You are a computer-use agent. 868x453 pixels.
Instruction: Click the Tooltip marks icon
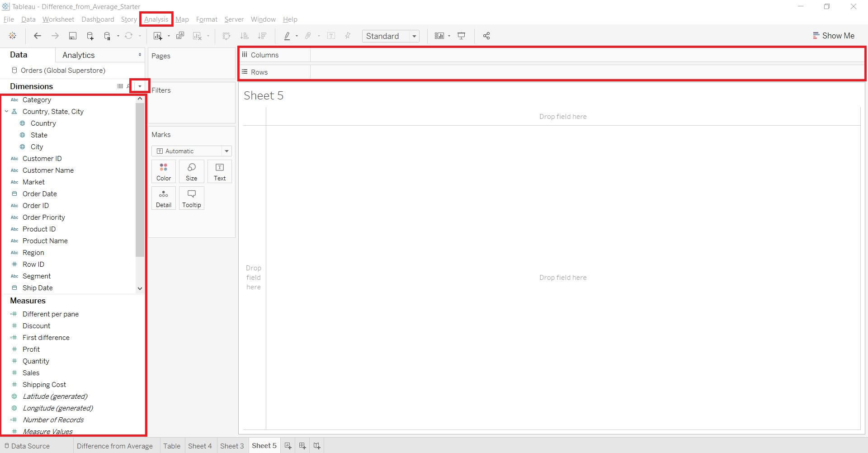coord(191,198)
